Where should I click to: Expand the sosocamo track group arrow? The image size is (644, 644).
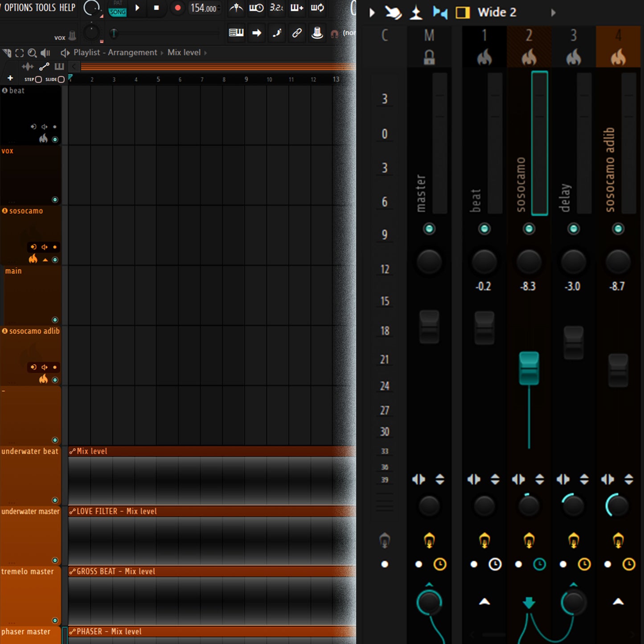point(45,260)
